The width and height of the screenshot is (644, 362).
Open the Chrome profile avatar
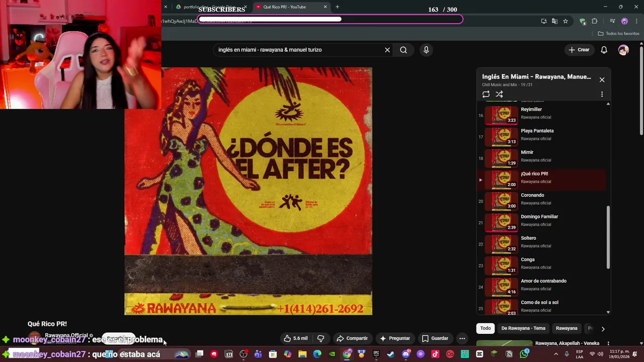point(624,21)
